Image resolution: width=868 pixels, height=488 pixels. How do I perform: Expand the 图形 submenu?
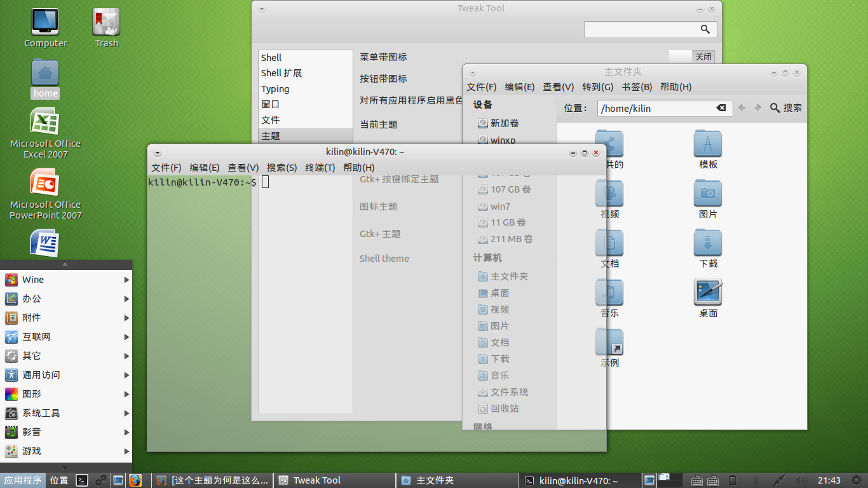(x=66, y=394)
